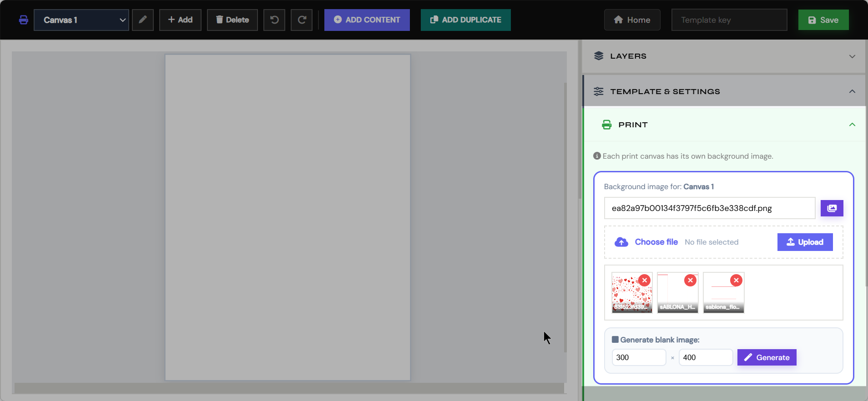Undo the last action

point(274,20)
